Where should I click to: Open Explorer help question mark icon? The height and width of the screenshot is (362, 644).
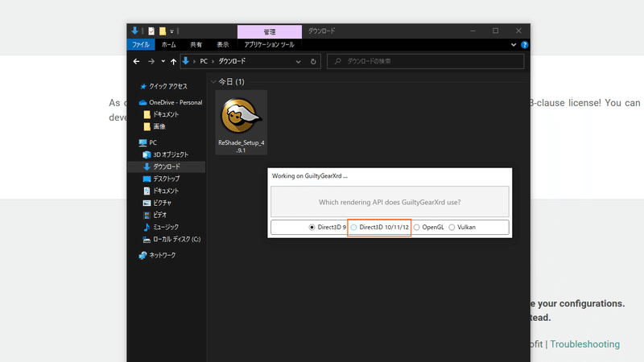click(525, 45)
